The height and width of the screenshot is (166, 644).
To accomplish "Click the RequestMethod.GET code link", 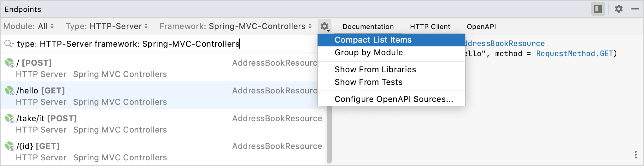I will pyautogui.click(x=574, y=54).
